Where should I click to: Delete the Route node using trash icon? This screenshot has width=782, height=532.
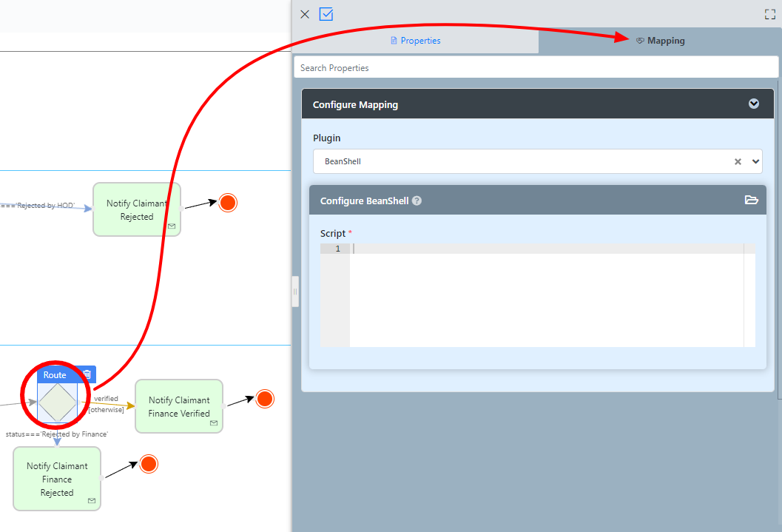click(87, 375)
